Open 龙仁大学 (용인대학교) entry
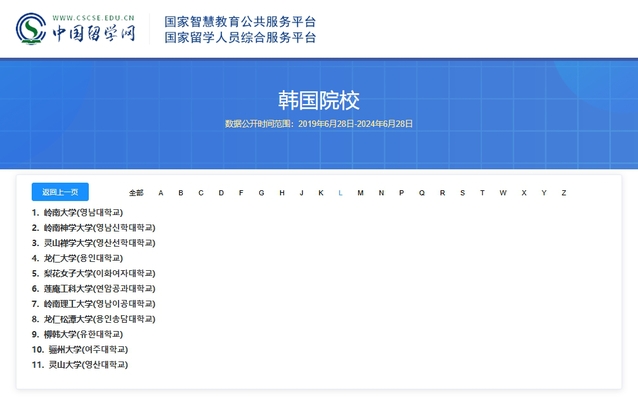 point(83,258)
